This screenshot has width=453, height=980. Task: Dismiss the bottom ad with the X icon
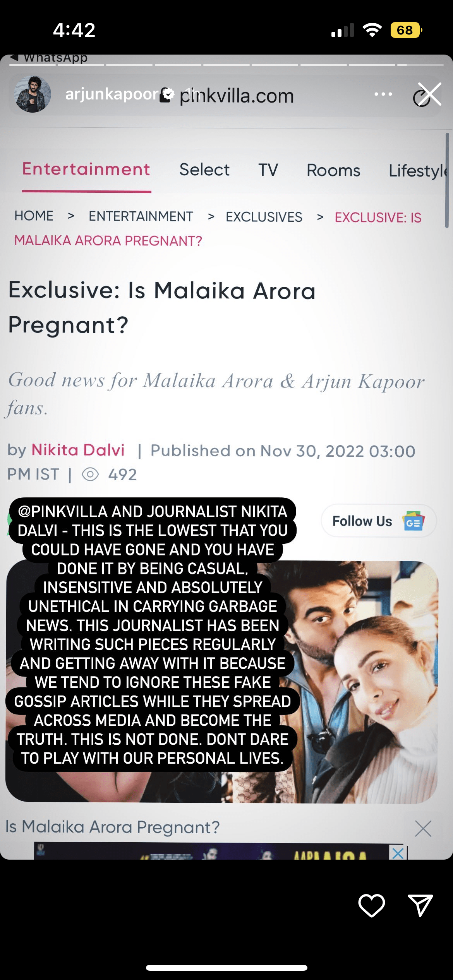(x=423, y=829)
